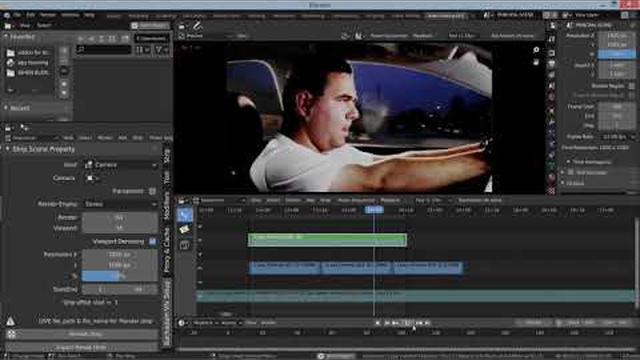
Task: Select the green strip in the sequencer
Action: (x=327, y=240)
